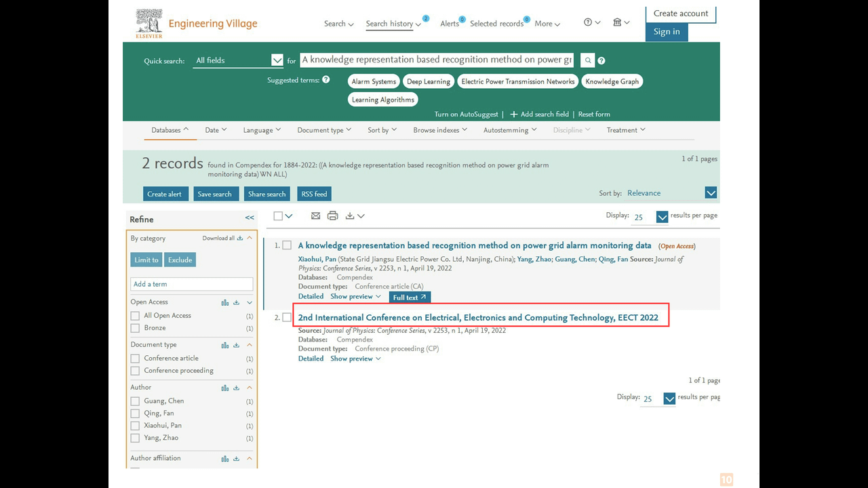Download Document type facet data
Image resolution: width=868 pixels, height=488 pixels.
[237, 345]
